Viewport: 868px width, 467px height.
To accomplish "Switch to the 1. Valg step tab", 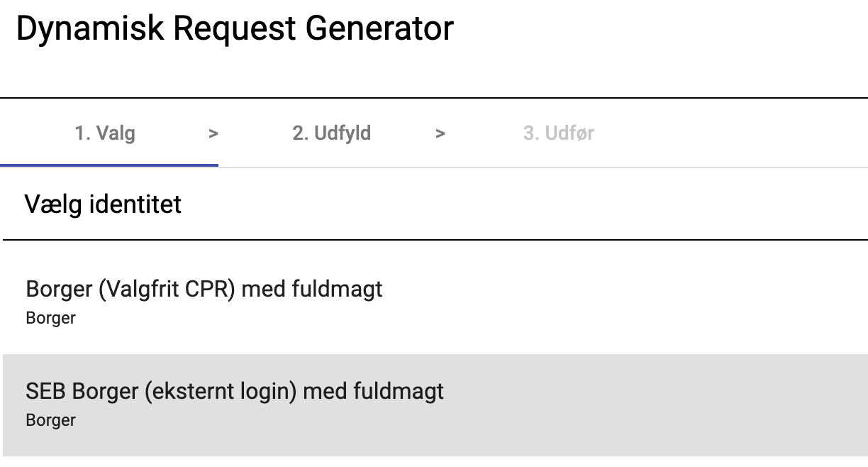I will (105, 133).
